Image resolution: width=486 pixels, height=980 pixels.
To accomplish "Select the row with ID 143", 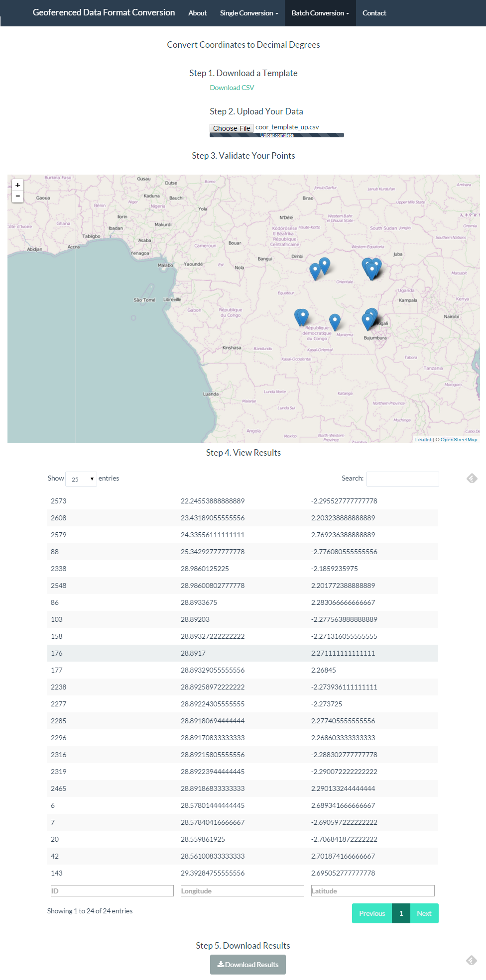I will point(243,873).
